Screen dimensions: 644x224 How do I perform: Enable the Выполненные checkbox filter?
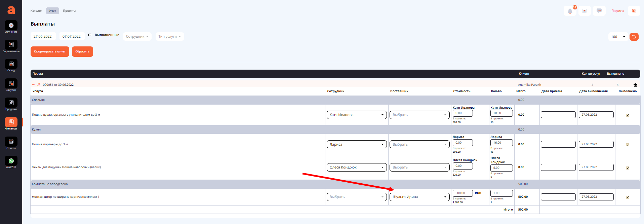(90, 35)
